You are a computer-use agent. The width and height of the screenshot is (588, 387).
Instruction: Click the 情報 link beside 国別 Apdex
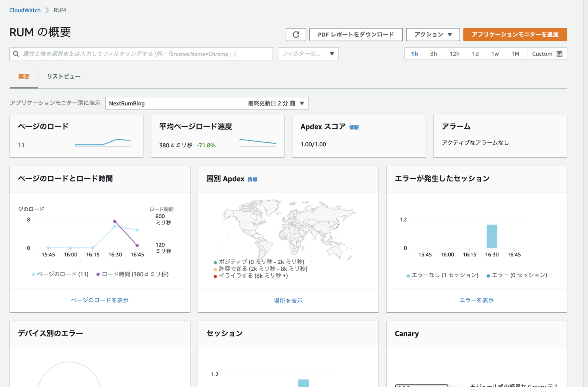[x=253, y=179]
